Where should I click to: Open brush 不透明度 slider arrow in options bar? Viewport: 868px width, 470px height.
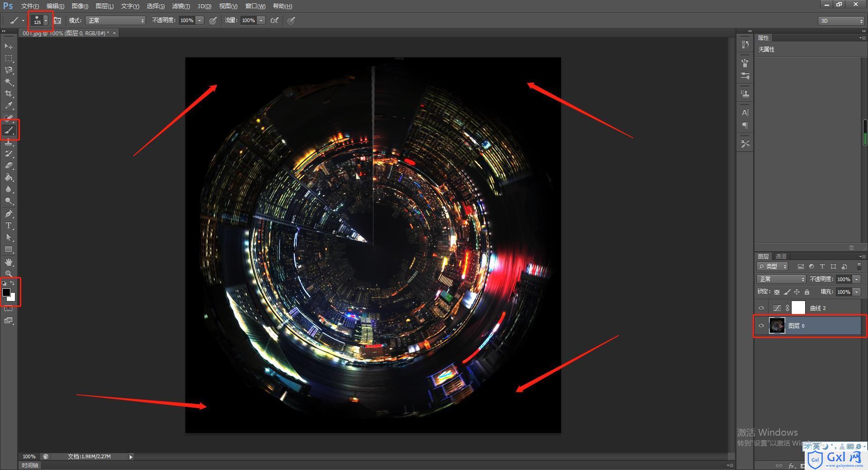click(x=199, y=20)
